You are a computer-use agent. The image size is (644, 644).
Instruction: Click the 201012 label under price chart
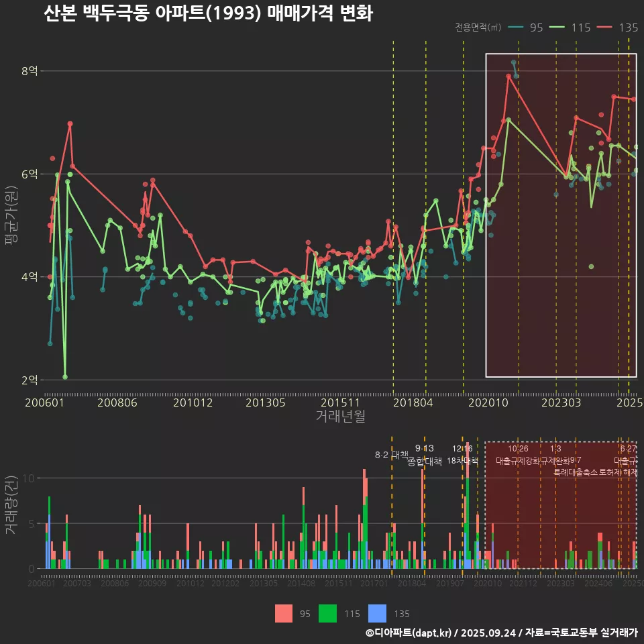193,402
